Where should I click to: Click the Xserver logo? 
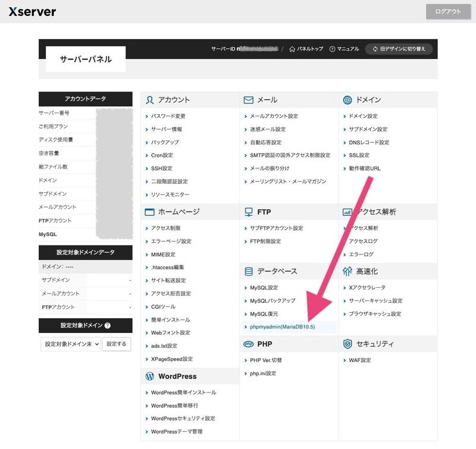click(x=33, y=12)
